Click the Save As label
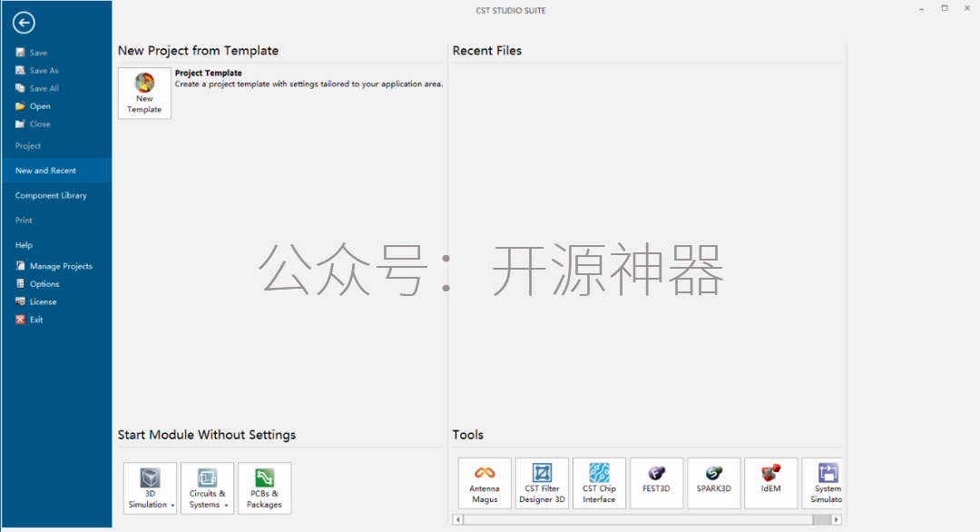This screenshot has height=532, width=980. (44, 71)
